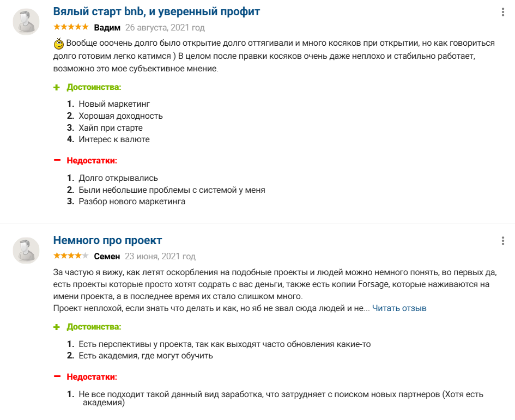Click the red minus icon in Семен's review
The image size is (515, 420).
tap(57, 376)
